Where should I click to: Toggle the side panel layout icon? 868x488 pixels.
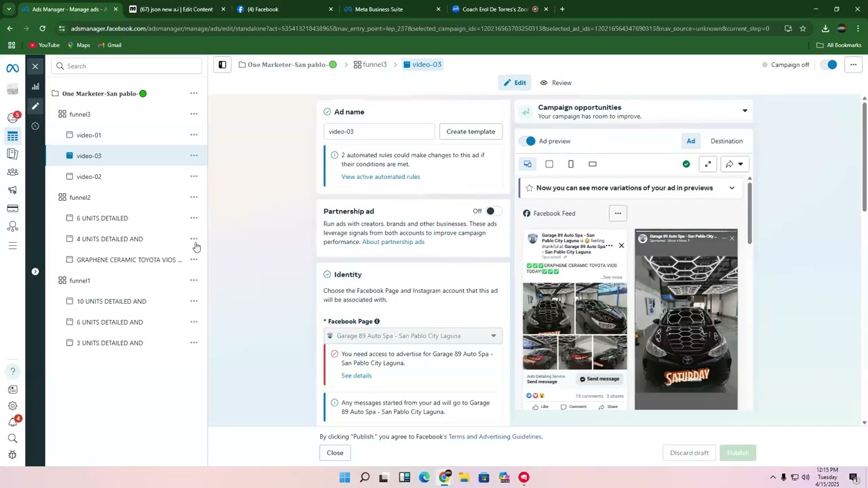(x=222, y=64)
